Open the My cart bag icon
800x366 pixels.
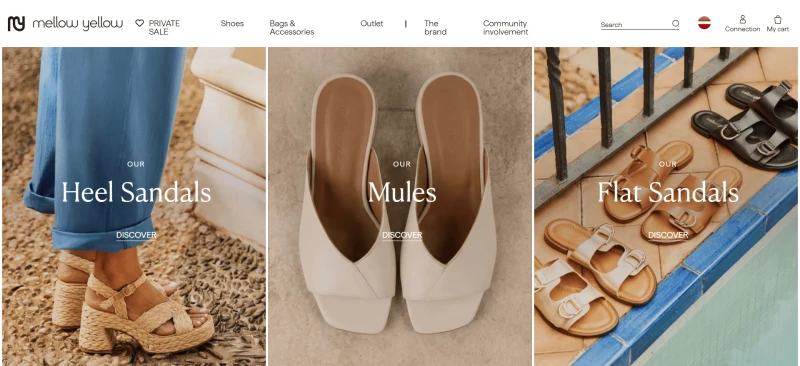tap(778, 19)
